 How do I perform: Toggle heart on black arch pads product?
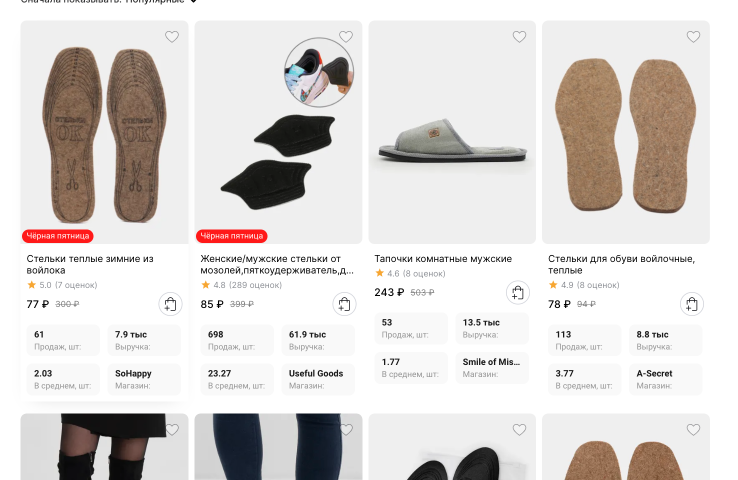[519, 430]
